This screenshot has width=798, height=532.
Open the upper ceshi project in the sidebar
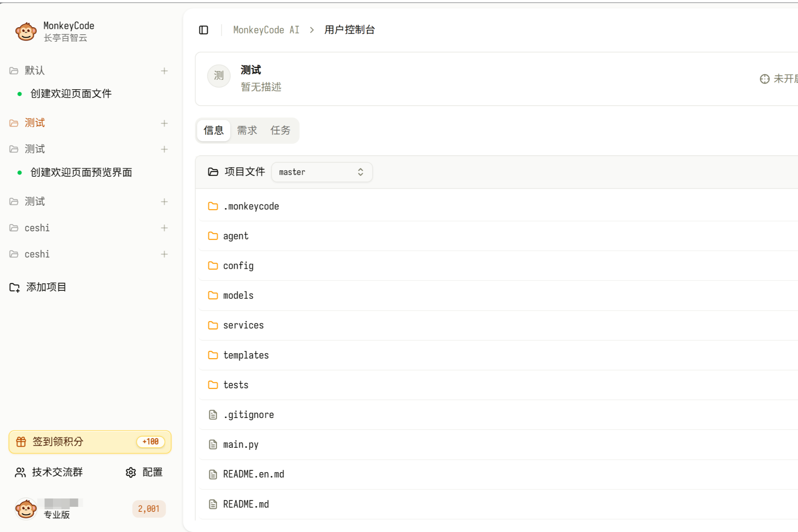[x=37, y=228]
